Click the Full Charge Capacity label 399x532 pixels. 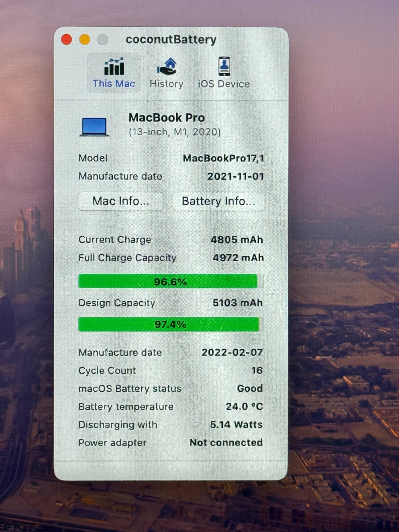[127, 258]
